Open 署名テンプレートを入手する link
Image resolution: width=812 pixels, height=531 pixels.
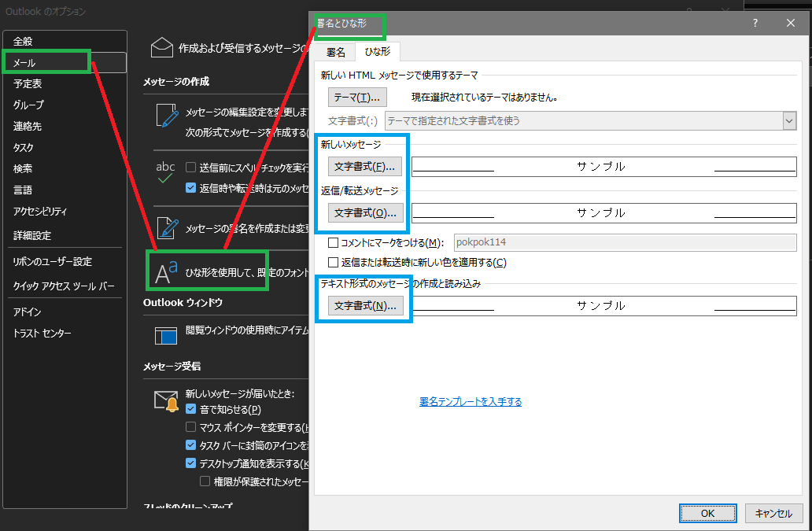point(471,402)
